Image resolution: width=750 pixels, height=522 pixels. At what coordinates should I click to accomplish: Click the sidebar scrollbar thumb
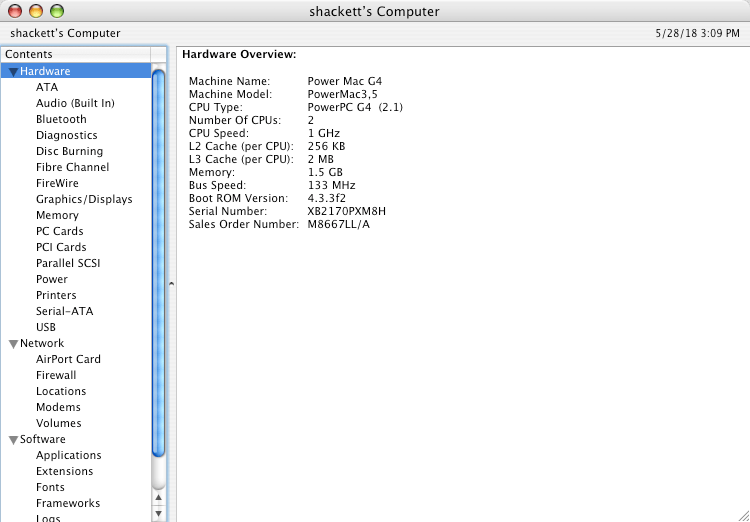[x=158, y=263]
